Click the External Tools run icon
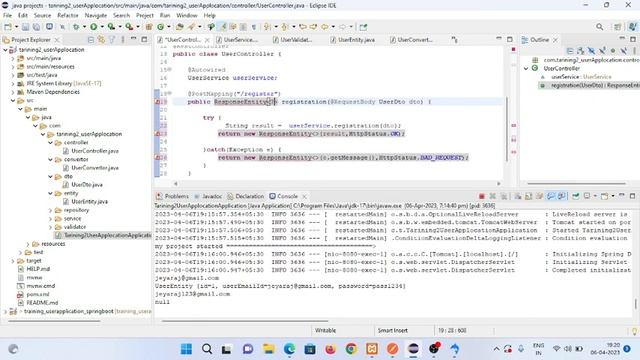Screen dimensions: 640x360 pos(129,27)
